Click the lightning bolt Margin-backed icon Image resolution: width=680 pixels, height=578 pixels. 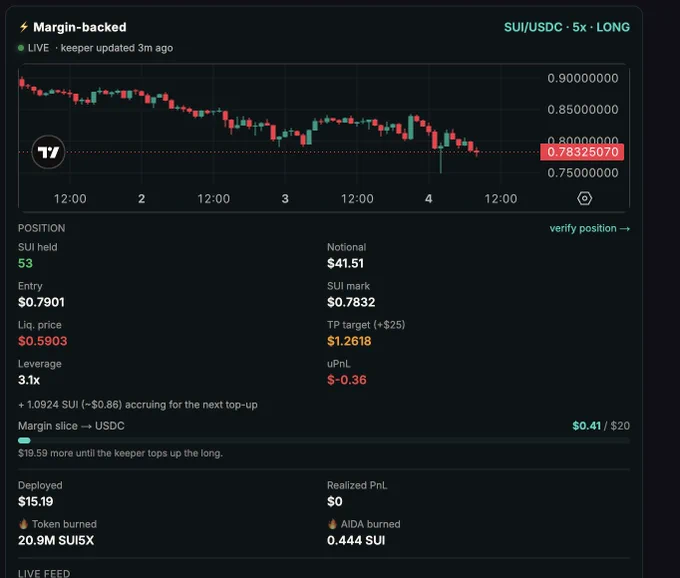(23, 27)
